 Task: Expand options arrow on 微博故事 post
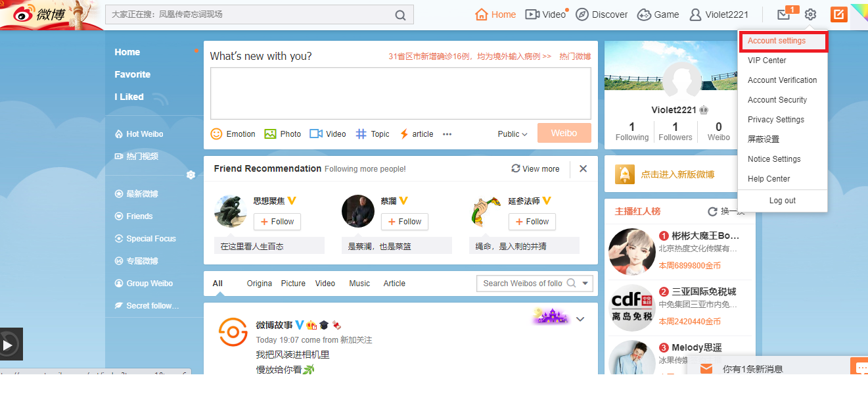click(580, 319)
